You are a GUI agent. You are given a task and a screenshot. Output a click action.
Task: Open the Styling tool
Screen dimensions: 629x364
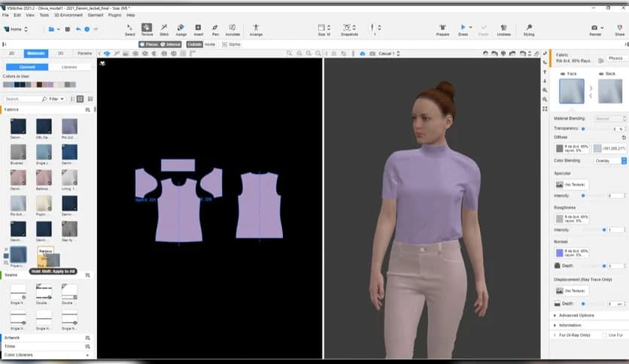[x=529, y=29]
